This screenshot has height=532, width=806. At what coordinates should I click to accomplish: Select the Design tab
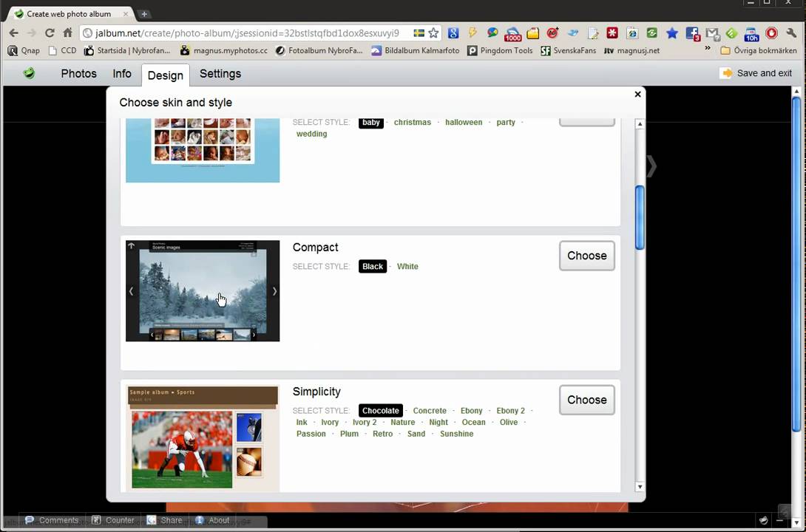click(166, 75)
